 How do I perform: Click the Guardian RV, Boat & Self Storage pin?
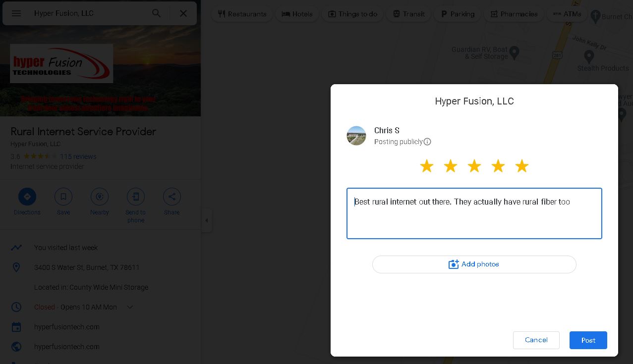point(514,52)
